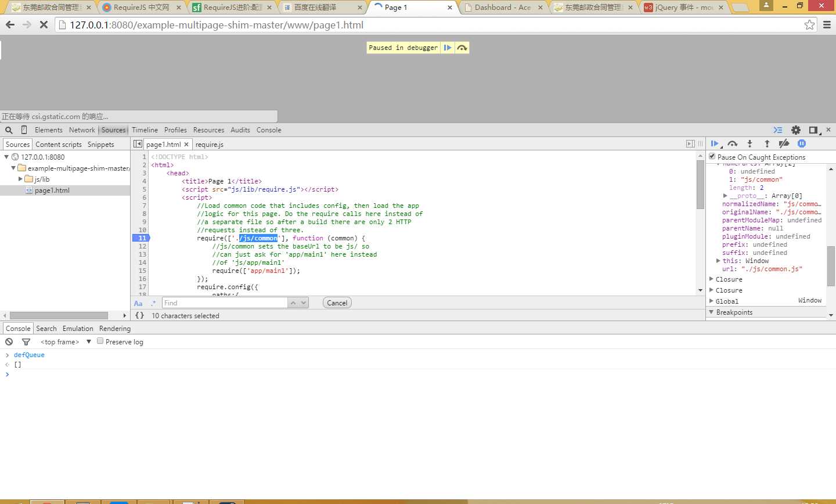
Task: Open Profiles panel
Action: click(x=175, y=130)
